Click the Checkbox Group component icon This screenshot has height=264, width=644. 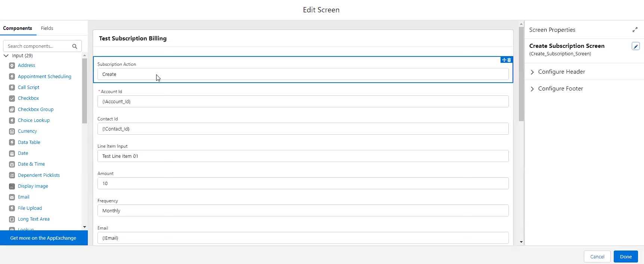click(12, 110)
